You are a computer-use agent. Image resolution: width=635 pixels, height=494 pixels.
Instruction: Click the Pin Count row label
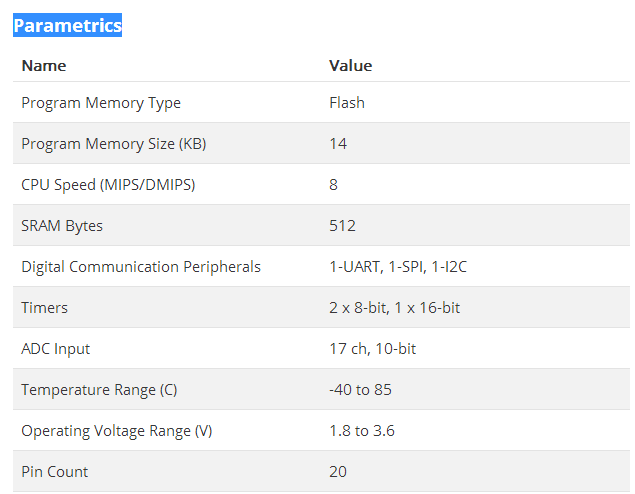click(x=55, y=472)
